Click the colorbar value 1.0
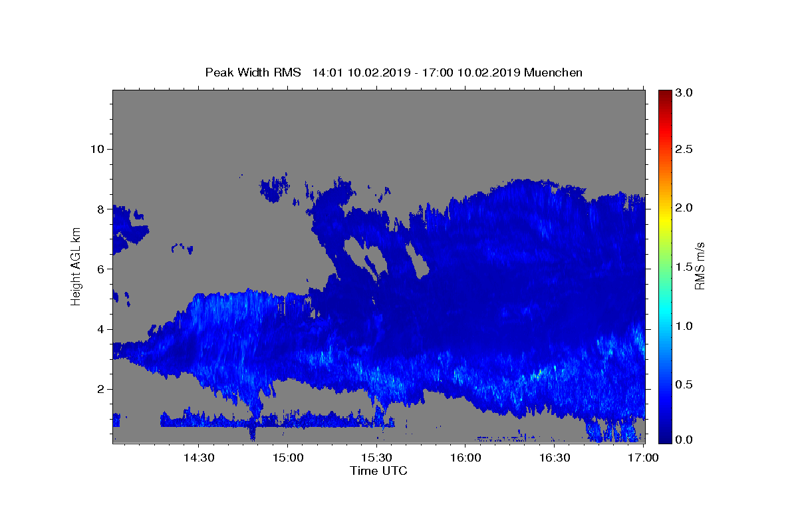 685,326
